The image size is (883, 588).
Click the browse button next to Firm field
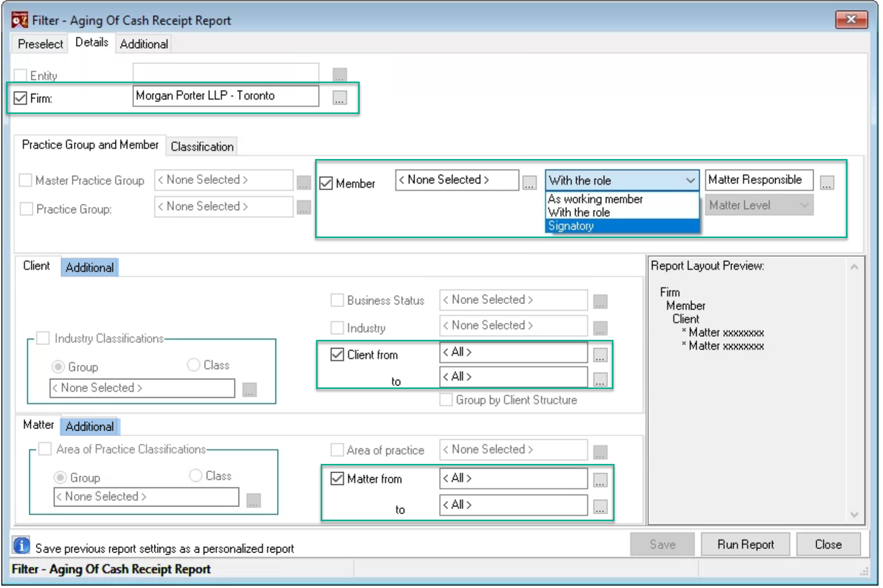click(339, 98)
